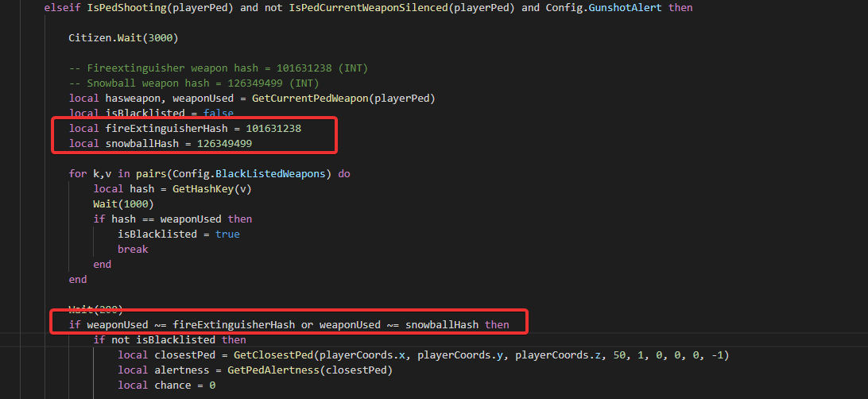Viewport: 868px width, 399px height.
Task: Click the elseif keyword at the top
Action: (x=60, y=7)
